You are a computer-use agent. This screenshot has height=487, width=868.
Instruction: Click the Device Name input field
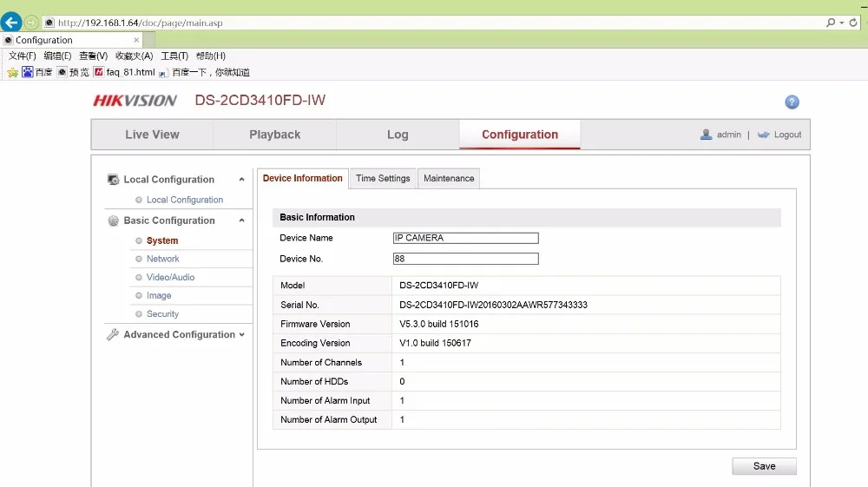465,238
